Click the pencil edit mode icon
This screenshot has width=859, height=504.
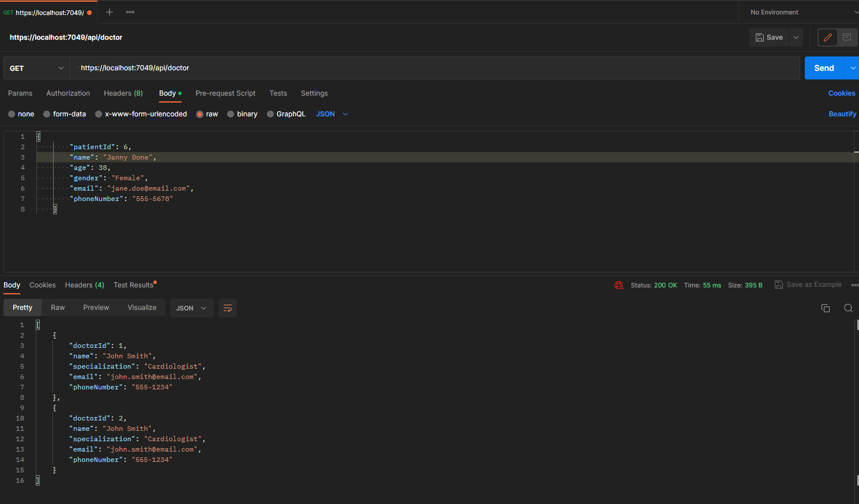point(828,37)
